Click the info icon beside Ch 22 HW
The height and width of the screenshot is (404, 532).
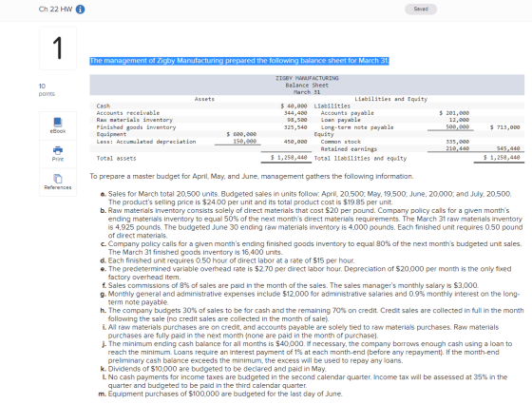80,10
